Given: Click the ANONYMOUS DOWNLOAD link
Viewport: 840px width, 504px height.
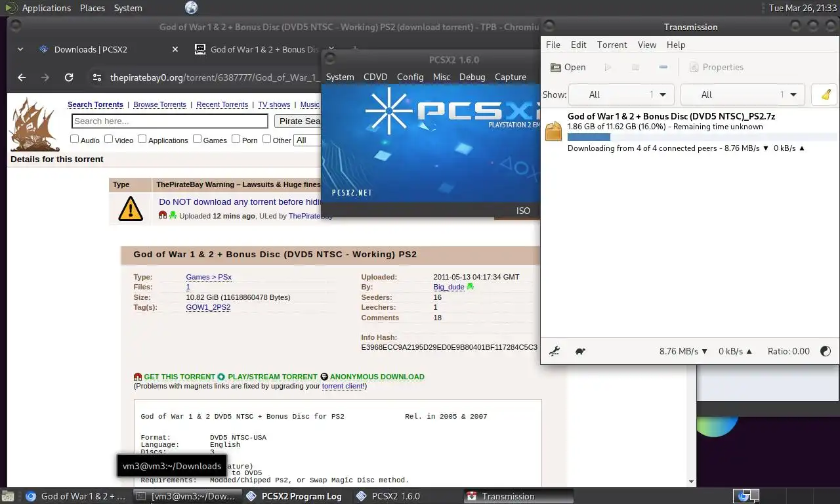Looking at the screenshot, I should 377,377.
